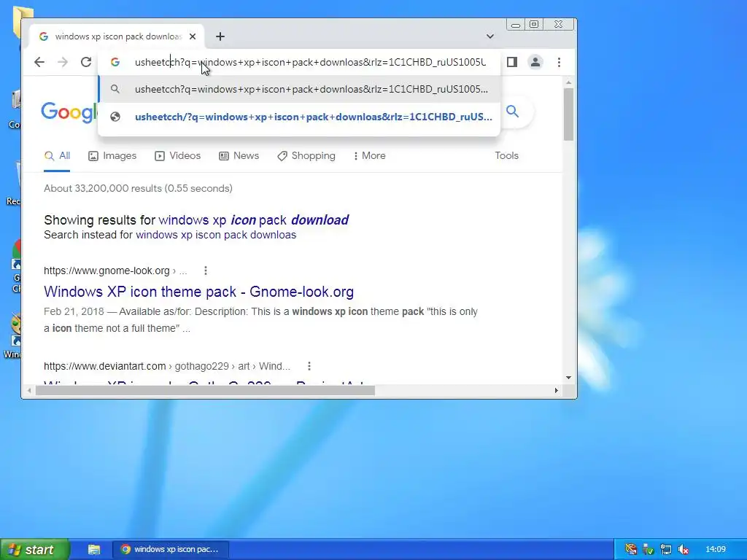Click the https://www.gnome-look.org breadcrumb
The height and width of the screenshot is (560, 747).
107,271
